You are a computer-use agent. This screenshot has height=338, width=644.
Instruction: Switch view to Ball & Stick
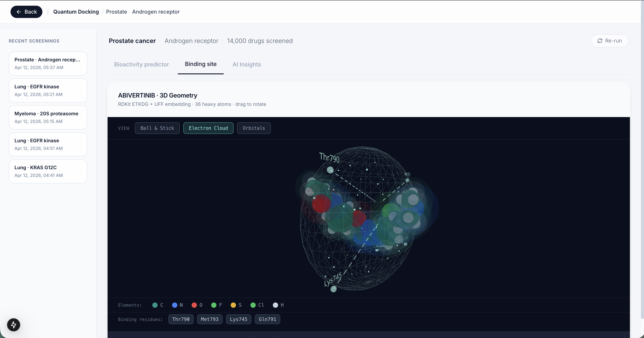[157, 128]
